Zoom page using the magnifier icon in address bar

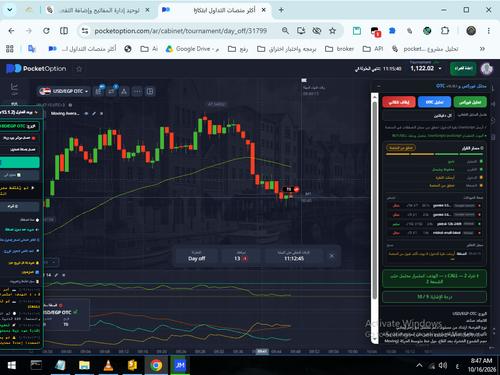click(285, 31)
